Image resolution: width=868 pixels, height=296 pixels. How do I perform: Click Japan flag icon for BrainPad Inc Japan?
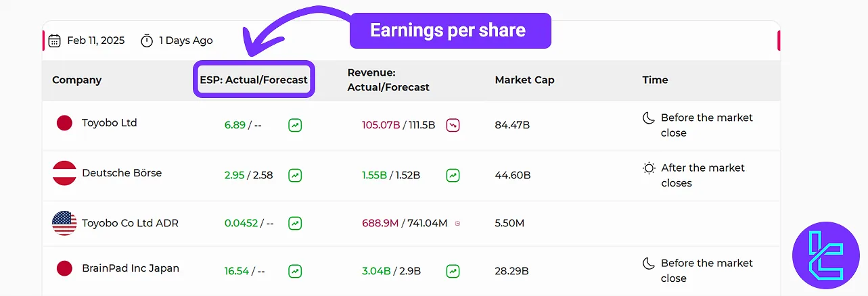[x=64, y=268]
